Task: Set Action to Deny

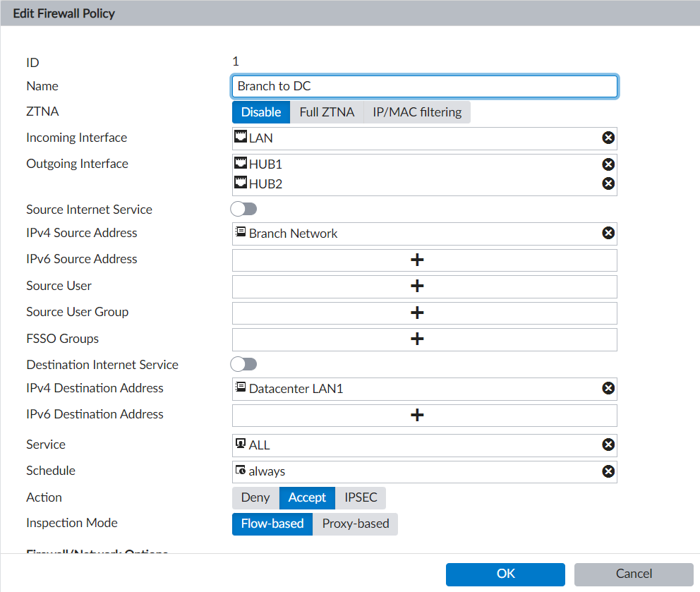Action: coord(255,498)
